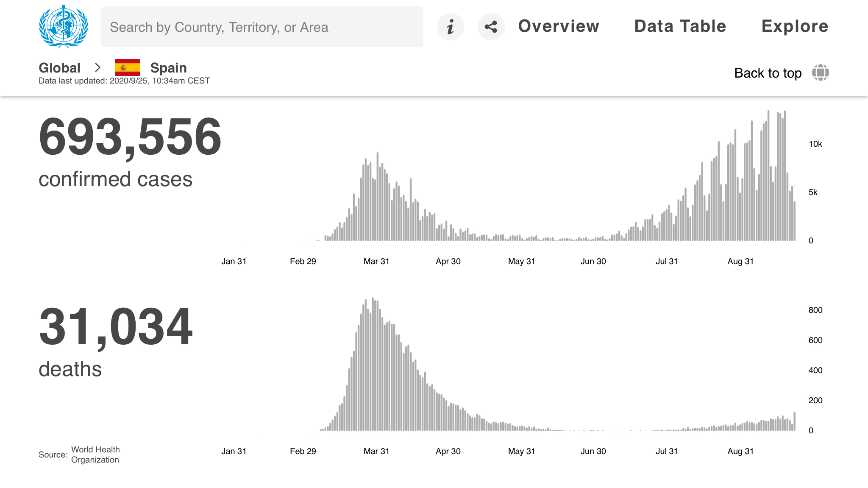Click World Health Organization source text
868x488 pixels.
point(95,455)
